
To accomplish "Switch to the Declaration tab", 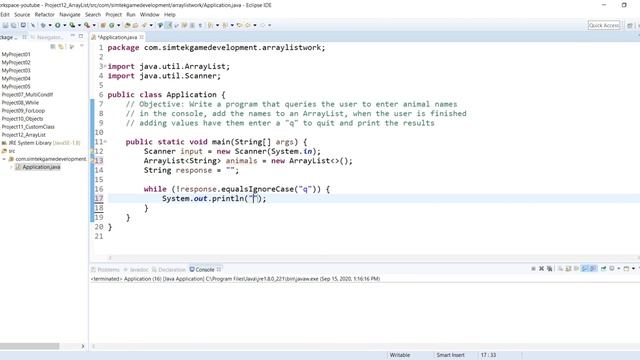I will (169, 269).
